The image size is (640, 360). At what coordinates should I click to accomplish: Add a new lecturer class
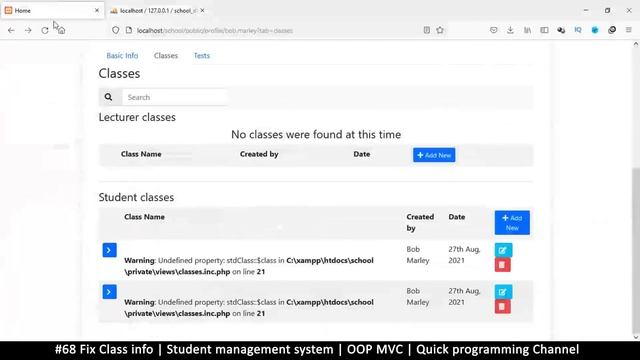tap(434, 155)
